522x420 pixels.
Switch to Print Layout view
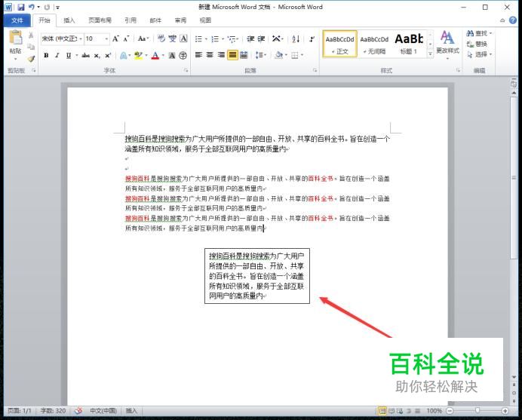[382, 411]
